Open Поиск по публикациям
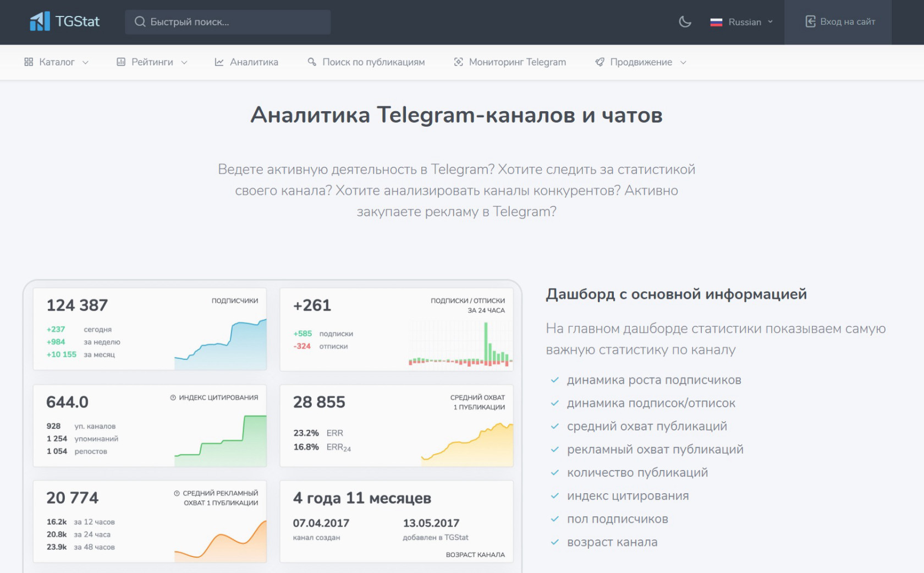The image size is (924, 573). (x=366, y=62)
